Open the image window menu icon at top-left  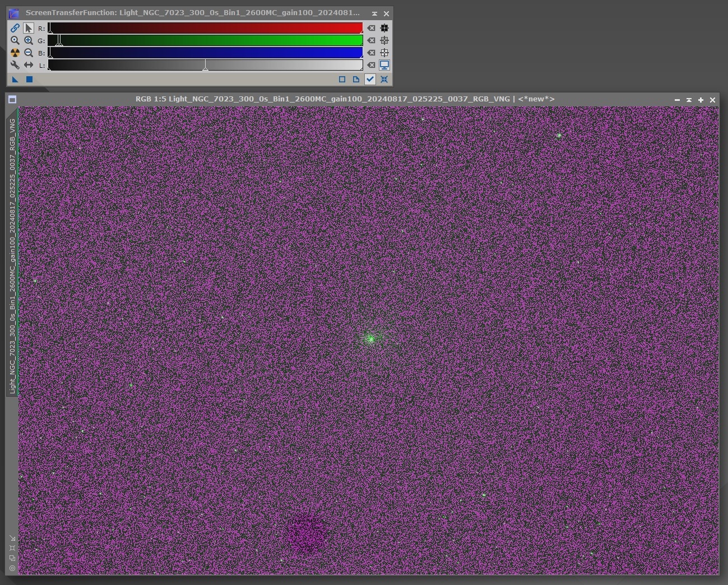click(x=12, y=99)
